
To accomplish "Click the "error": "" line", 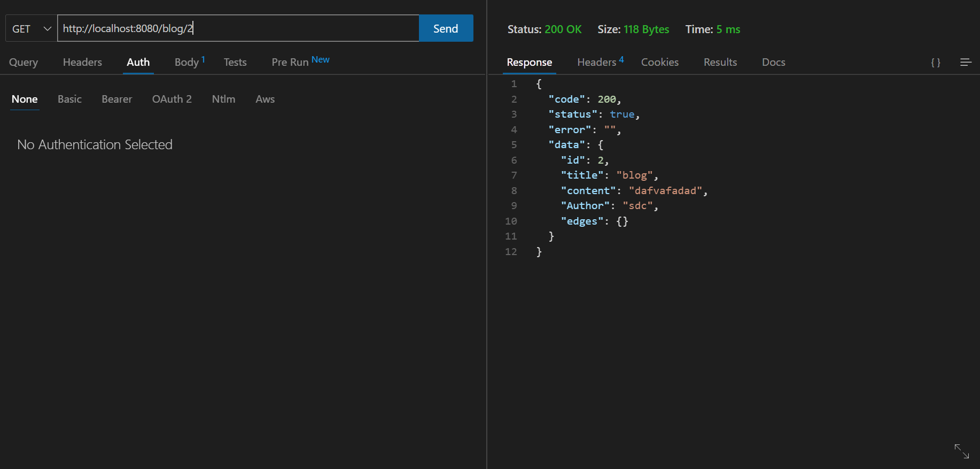I will 585,130.
